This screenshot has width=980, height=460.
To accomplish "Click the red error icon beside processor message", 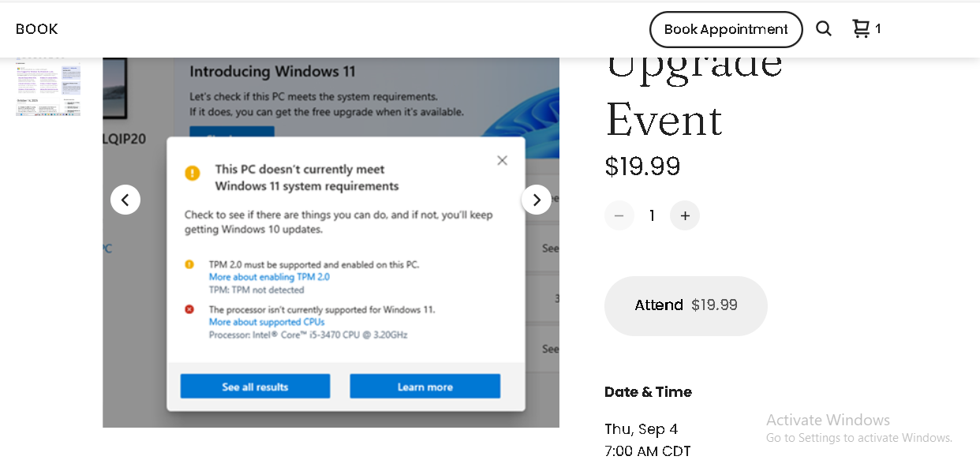I will 189,309.
